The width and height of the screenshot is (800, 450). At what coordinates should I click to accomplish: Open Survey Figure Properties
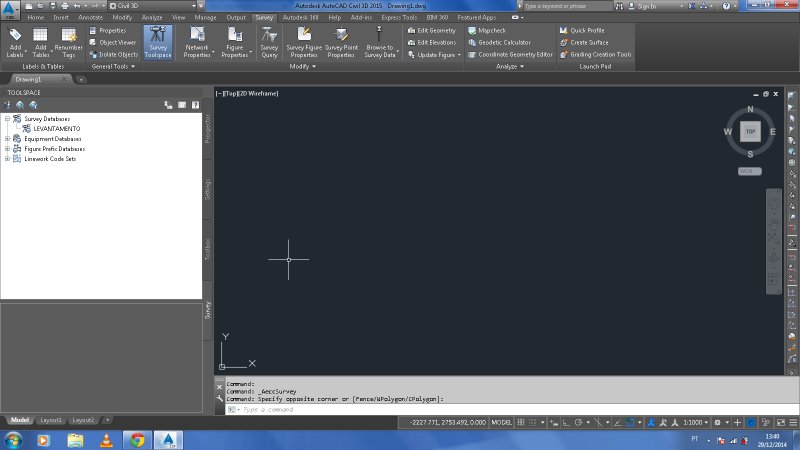303,46
